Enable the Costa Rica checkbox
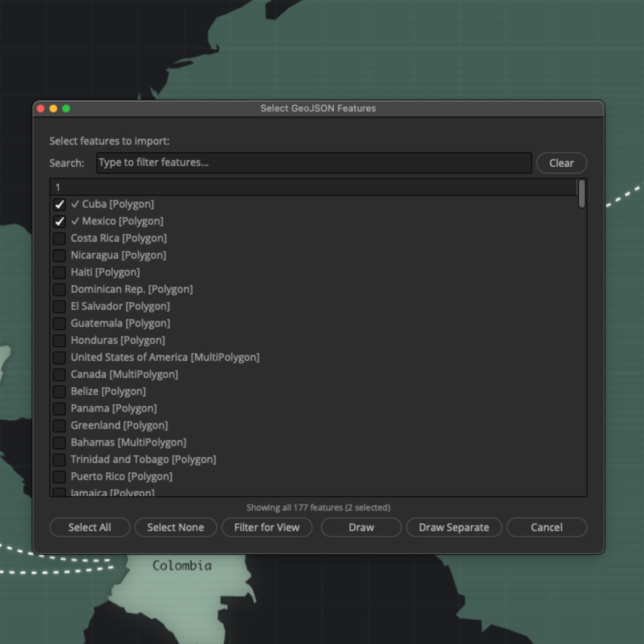The height and width of the screenshot is (644, 644). (59, 238)
